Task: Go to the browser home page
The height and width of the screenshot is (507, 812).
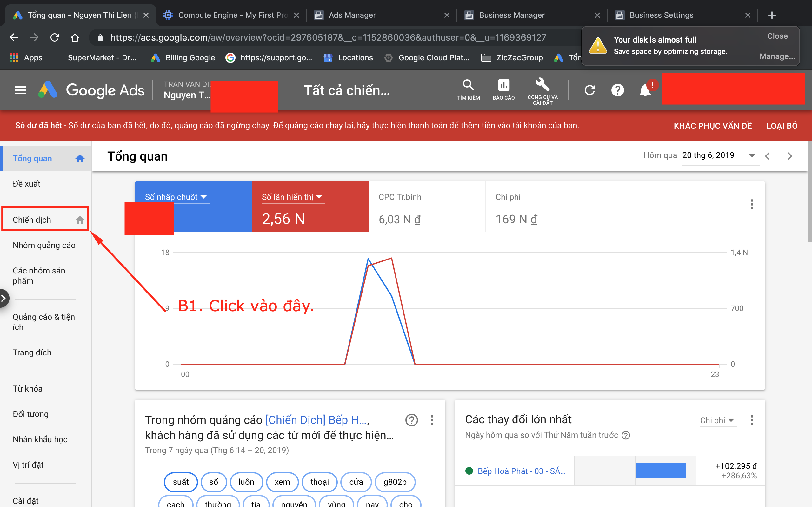Action: coord(75,37)
